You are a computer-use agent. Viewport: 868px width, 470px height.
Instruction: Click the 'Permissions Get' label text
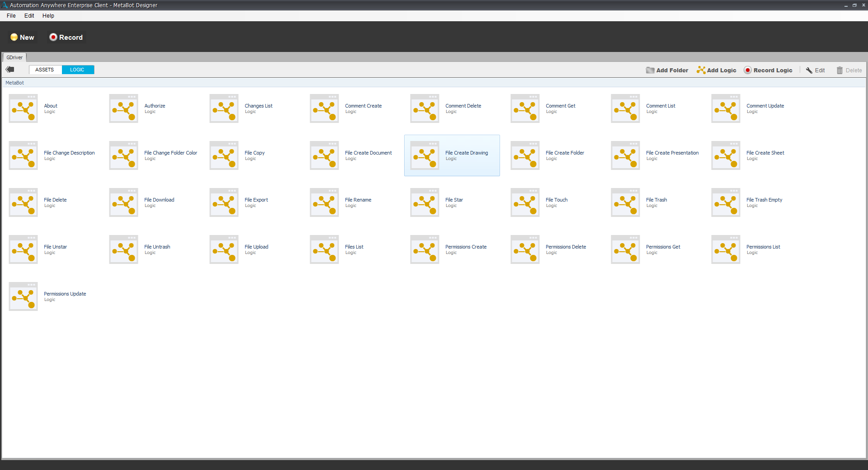click(x=663, y=247)
